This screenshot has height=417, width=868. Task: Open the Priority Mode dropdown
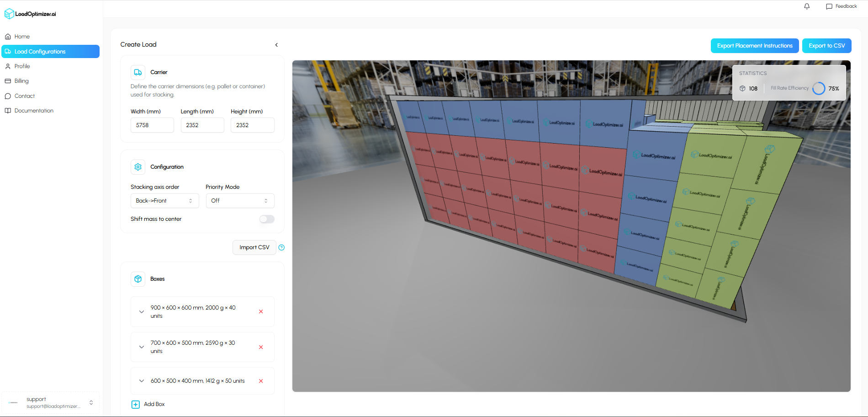point(240,200)
